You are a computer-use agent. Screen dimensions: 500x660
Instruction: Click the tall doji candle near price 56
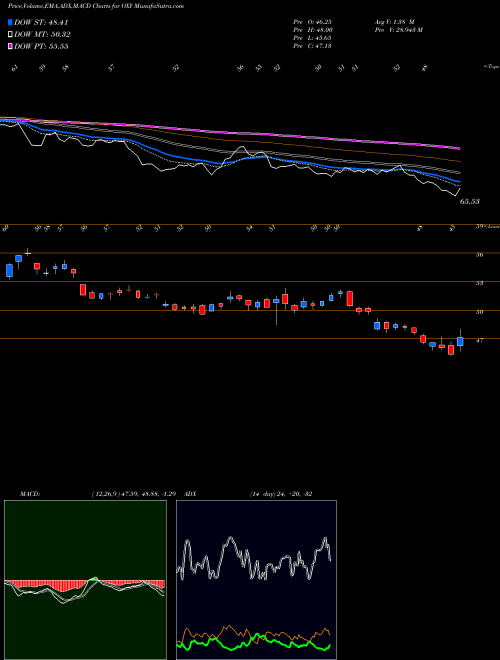point(28,253)
